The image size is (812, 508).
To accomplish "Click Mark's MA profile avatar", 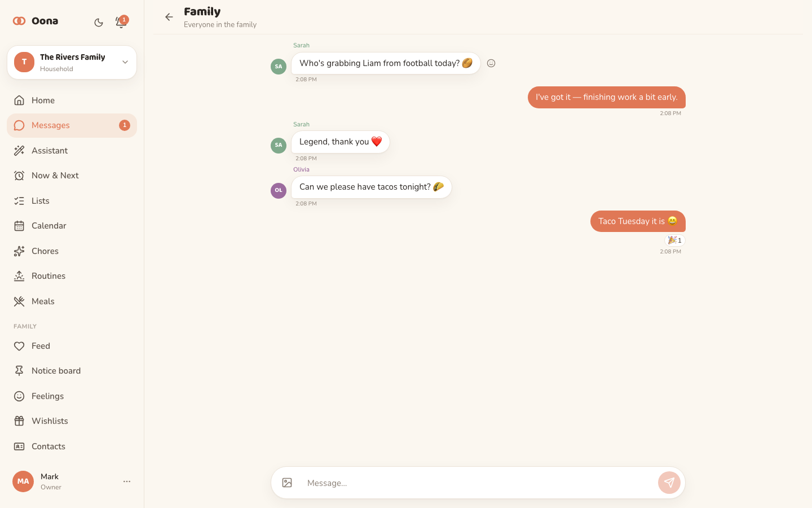I will [23, 481].
